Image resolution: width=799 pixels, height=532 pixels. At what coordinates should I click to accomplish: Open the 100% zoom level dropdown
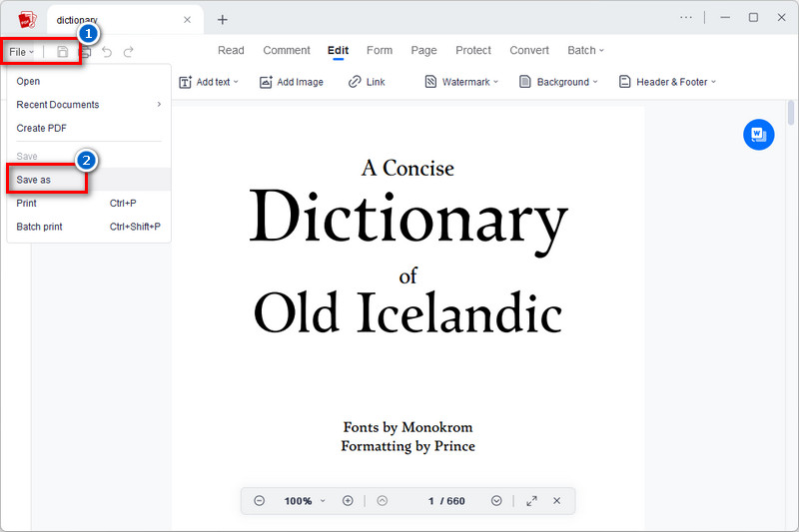[x=305, y=501]
